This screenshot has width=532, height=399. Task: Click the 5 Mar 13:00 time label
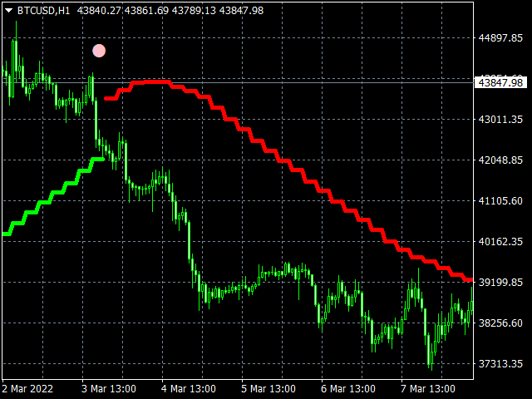point(268,388)
